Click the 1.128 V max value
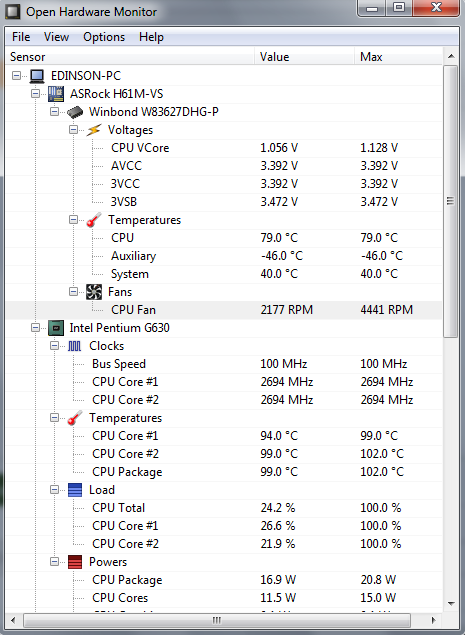Viewport: 465px width, 635px height. tap(379, 148)
